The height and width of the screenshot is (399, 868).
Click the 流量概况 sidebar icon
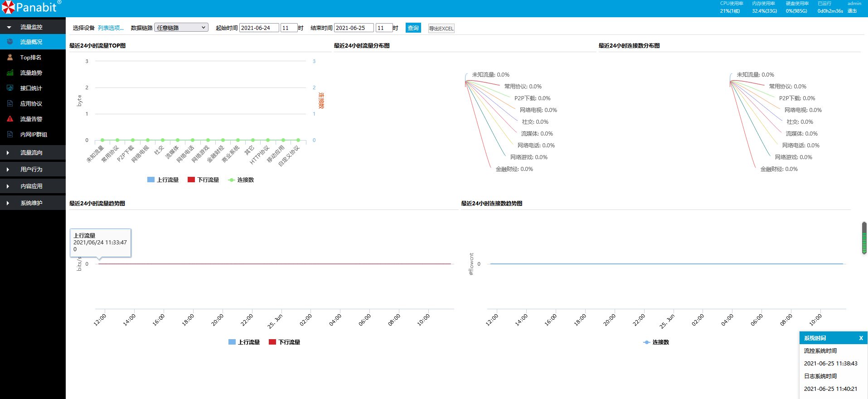coord(10,42)
